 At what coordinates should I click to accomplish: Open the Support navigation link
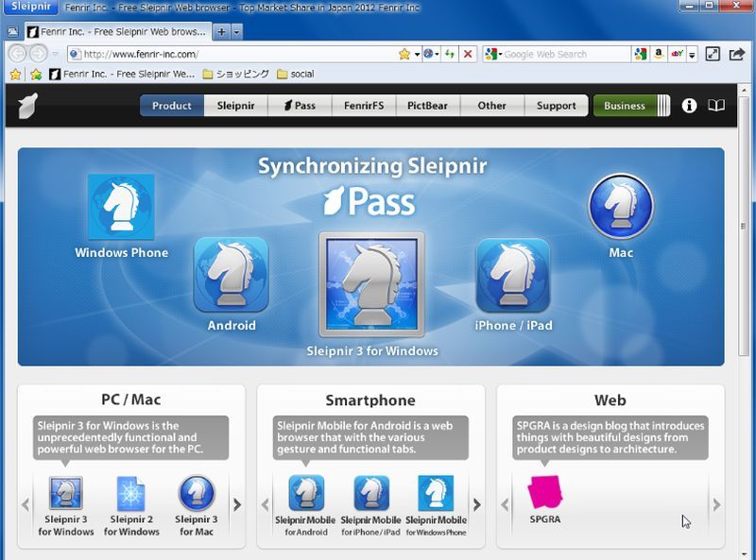point(556,106)
